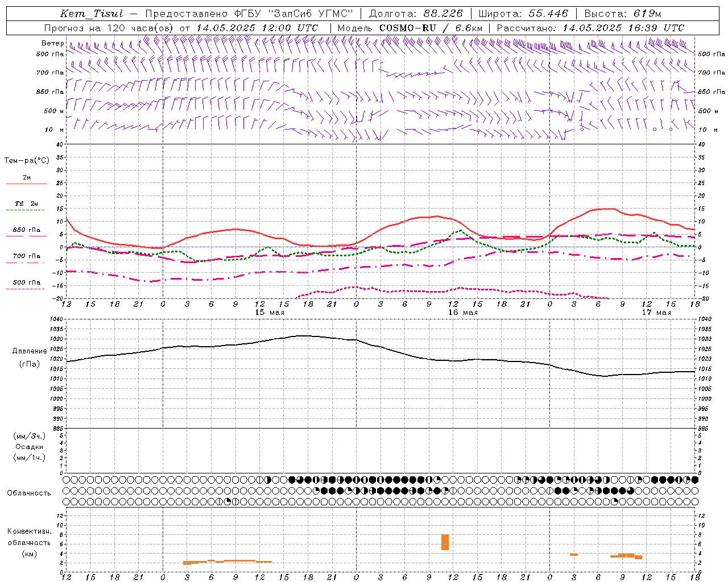The image size is (728, 582).
Task: Select the Модель COSMO-RU / 6.6км label
Action: (410, 28)
